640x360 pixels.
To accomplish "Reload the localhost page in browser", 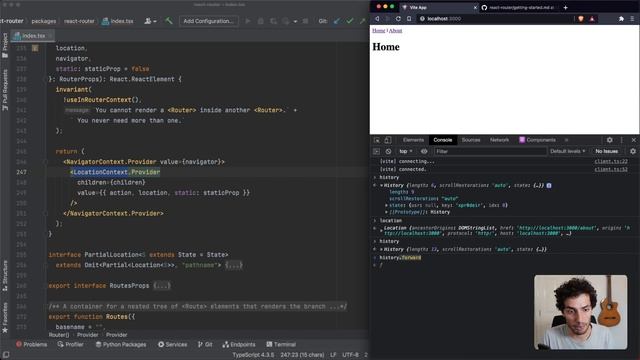I will [x=398, y=19].
